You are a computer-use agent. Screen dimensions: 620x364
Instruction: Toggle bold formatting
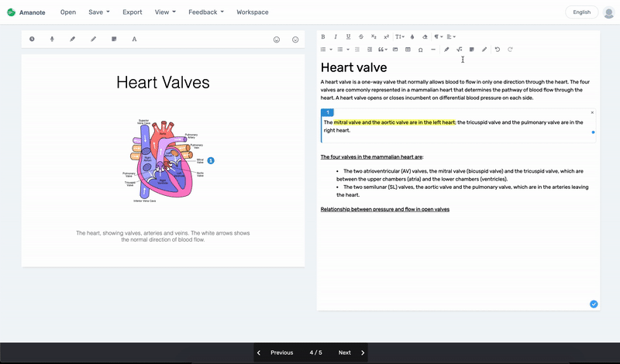pyautogui.click(x=323, y=36)
